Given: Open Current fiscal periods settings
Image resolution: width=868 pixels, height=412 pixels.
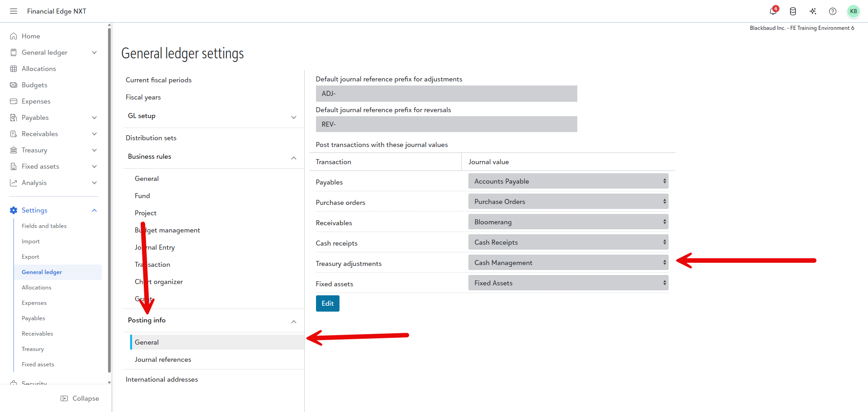Looking at the screenshot, I should coord(159,80).
